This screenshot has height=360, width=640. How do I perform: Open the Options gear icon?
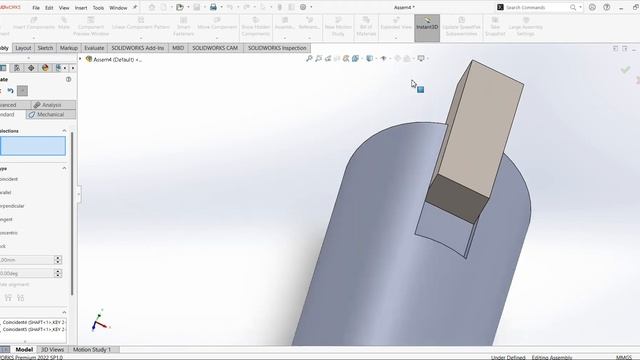[x=303, y=7]
